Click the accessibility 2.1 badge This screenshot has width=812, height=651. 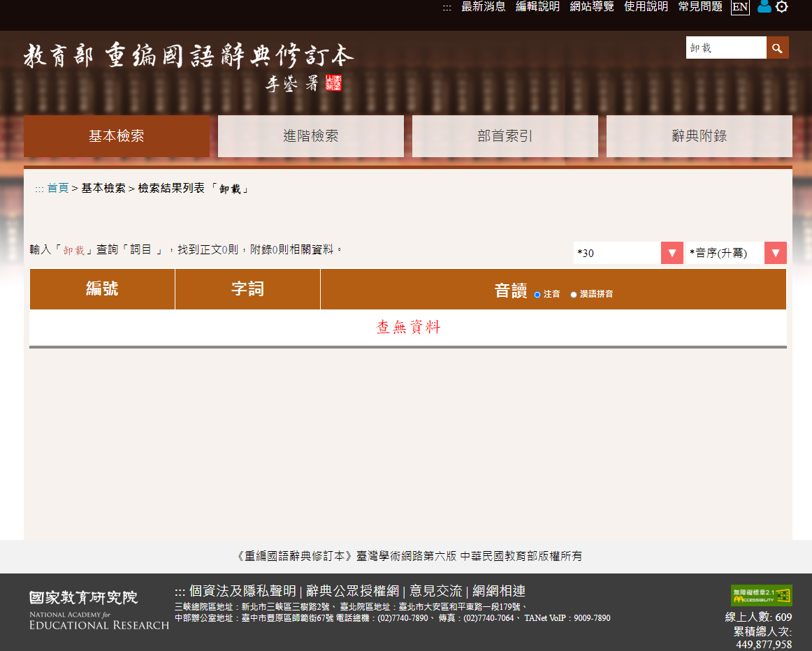tap(761, 595)
